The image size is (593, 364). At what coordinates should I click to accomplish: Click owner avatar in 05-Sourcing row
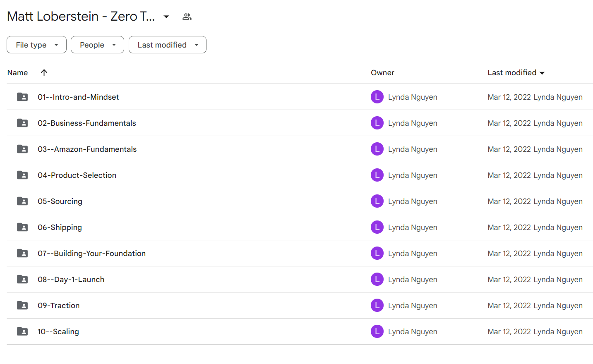coord(377,201)
